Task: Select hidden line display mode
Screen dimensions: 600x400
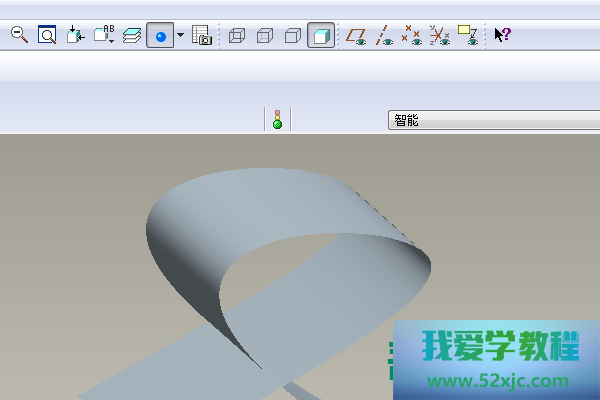Action: pyautogui.click(x=265, y=36)
